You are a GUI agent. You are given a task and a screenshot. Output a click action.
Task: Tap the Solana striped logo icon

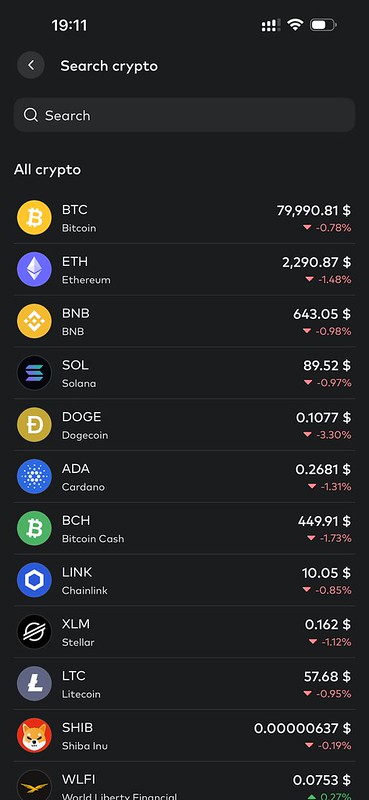click(34, 373)
